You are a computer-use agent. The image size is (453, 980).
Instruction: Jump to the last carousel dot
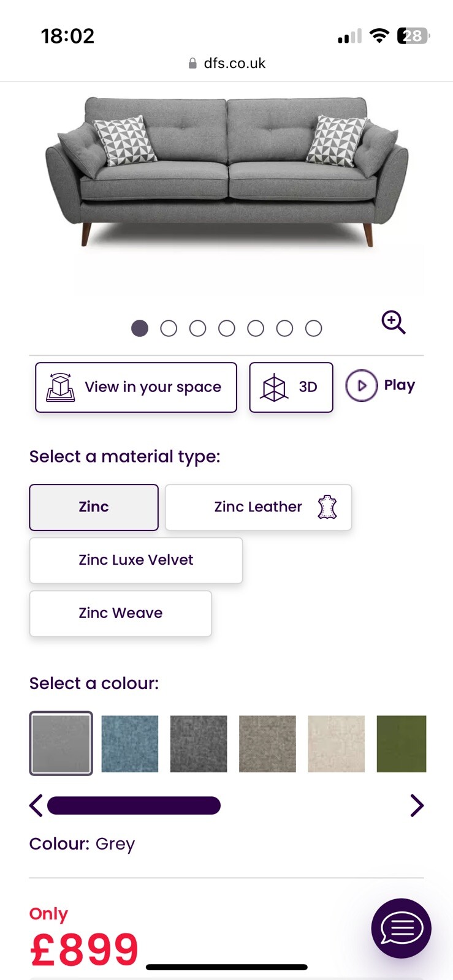[313, 329]
